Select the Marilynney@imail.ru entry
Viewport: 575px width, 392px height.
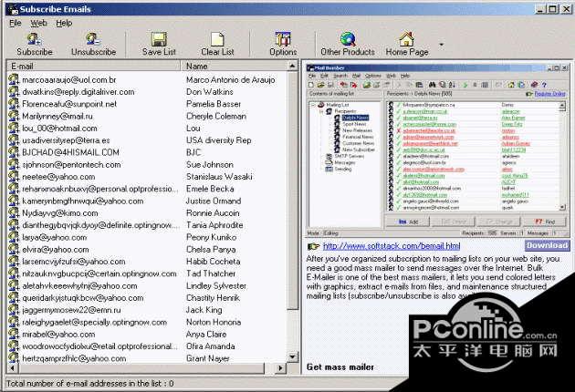pyautogui.click(x=57, y=116)
